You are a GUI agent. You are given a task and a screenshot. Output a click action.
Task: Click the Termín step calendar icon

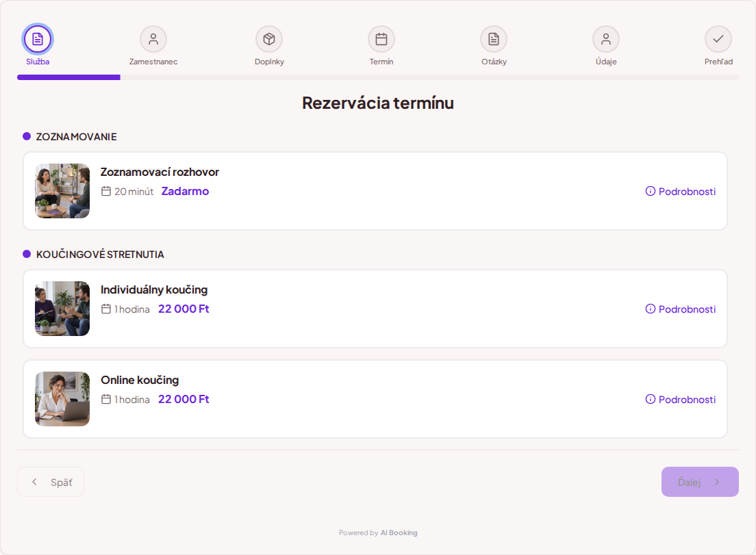[x=381, y=39]
